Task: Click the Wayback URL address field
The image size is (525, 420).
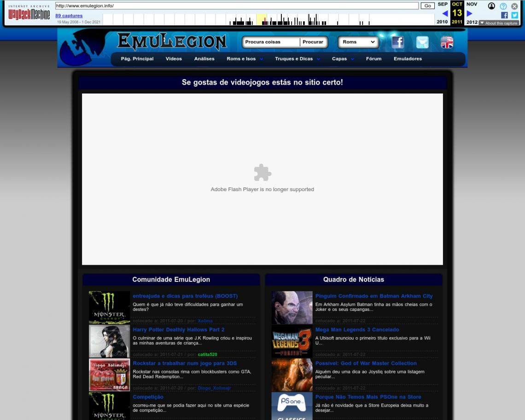Action: pyautogui.click(x=237, y=6)
